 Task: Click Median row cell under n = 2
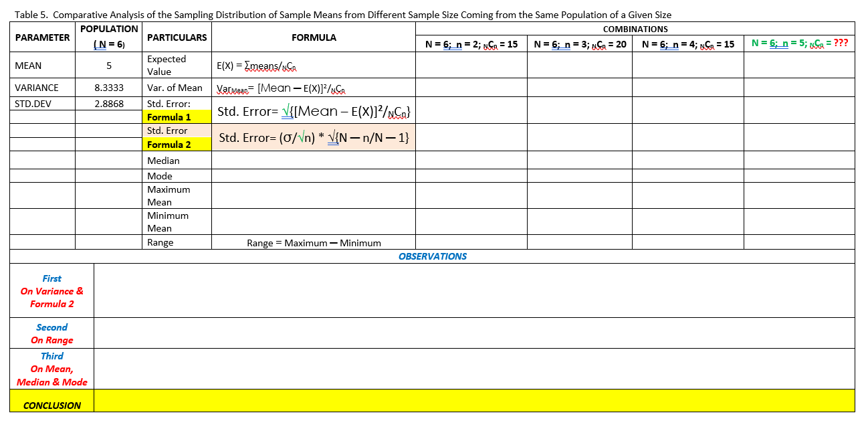pos(471,160)
